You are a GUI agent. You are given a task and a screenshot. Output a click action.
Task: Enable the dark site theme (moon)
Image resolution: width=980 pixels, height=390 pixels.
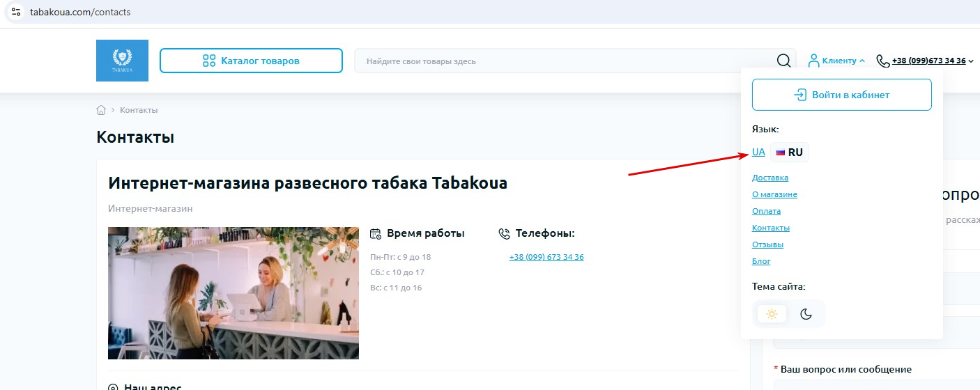[806, 314]
